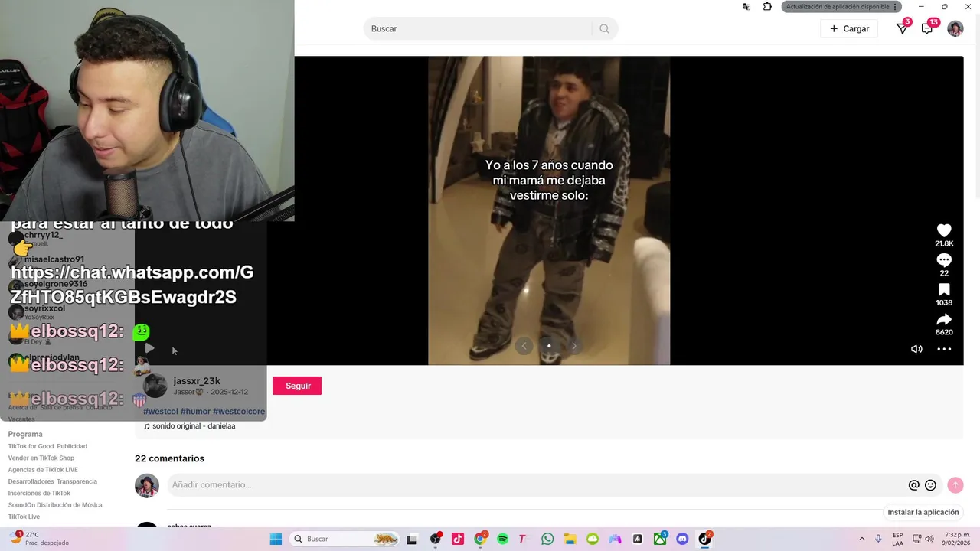
Task: Open the Inserciones de TikTok link
Action: click(x=39, y=494)
